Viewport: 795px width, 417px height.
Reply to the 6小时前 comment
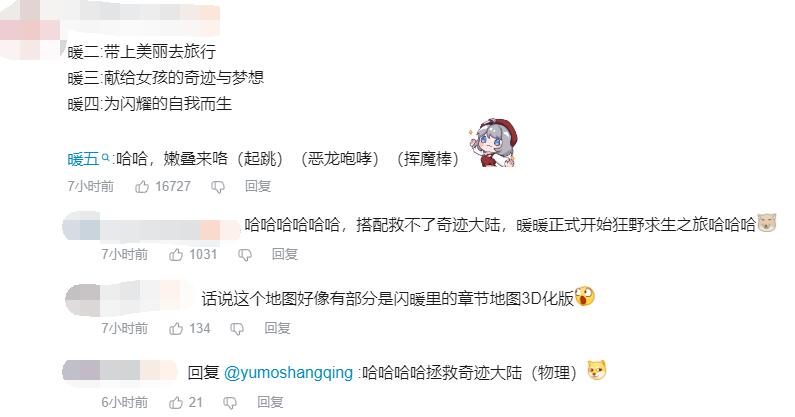pyautogui.click(x=270, y=402)
